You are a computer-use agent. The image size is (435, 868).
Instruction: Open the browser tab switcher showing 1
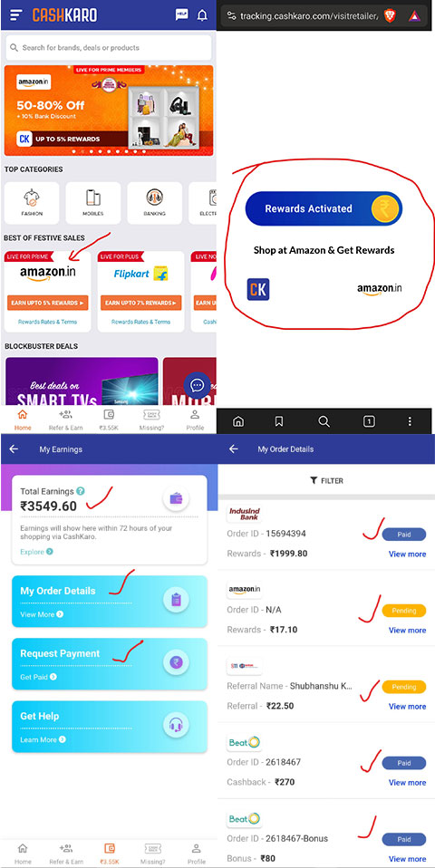click(369, 422)
